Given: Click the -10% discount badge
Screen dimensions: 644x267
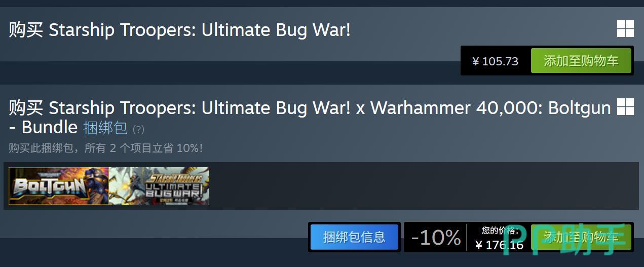Looking at the screenshot, I should (x=436, y=237).
